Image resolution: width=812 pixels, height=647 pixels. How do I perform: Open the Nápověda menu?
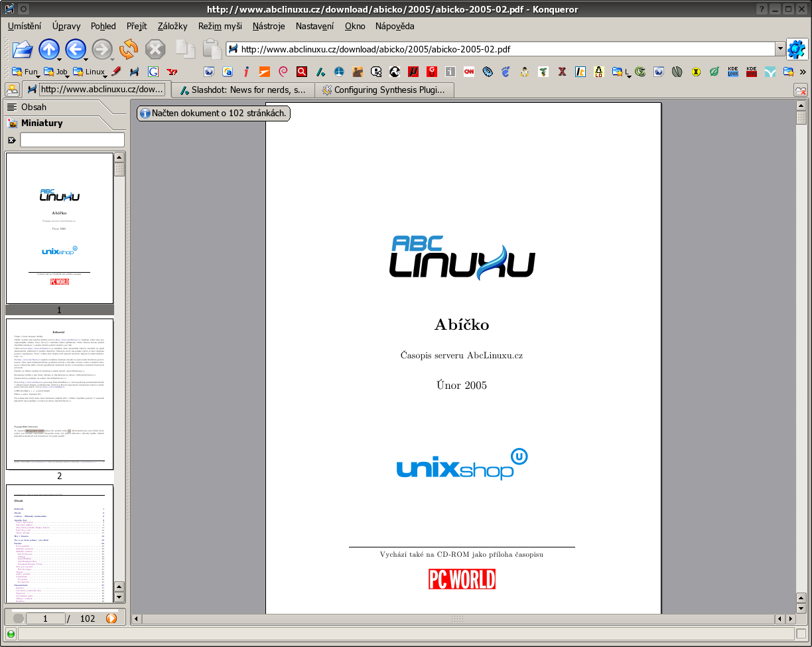click(395, 26)
